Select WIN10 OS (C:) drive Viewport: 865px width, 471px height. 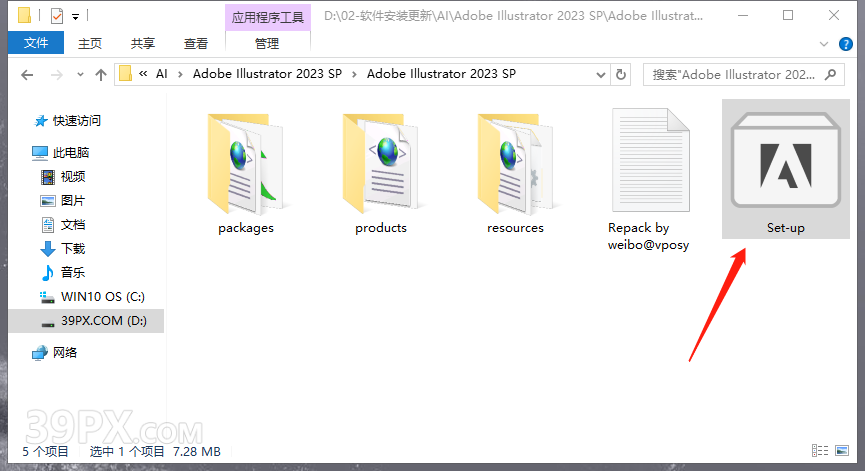[x=92, y=297]
